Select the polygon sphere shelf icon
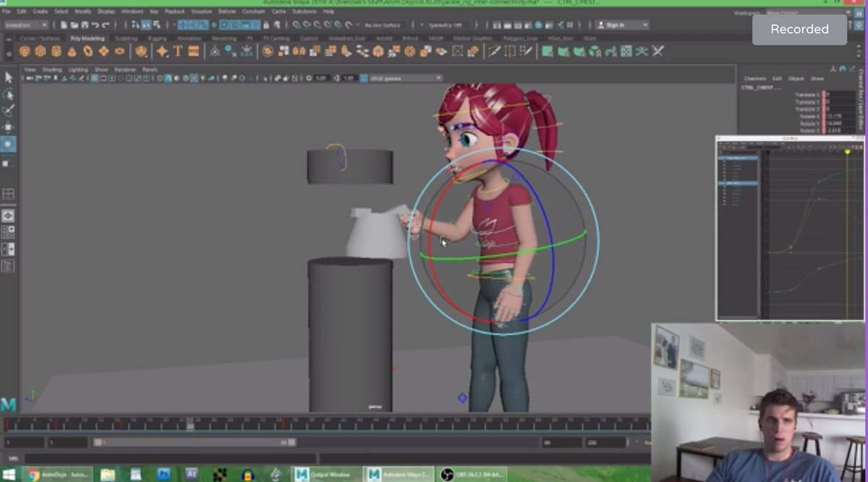 coord(25,51)
